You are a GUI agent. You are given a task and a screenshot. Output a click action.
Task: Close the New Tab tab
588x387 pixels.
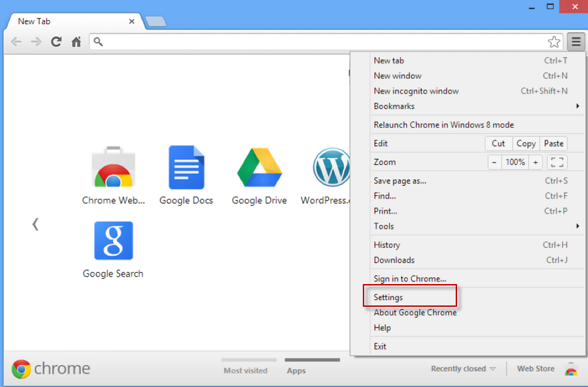[x=132, y=21]
